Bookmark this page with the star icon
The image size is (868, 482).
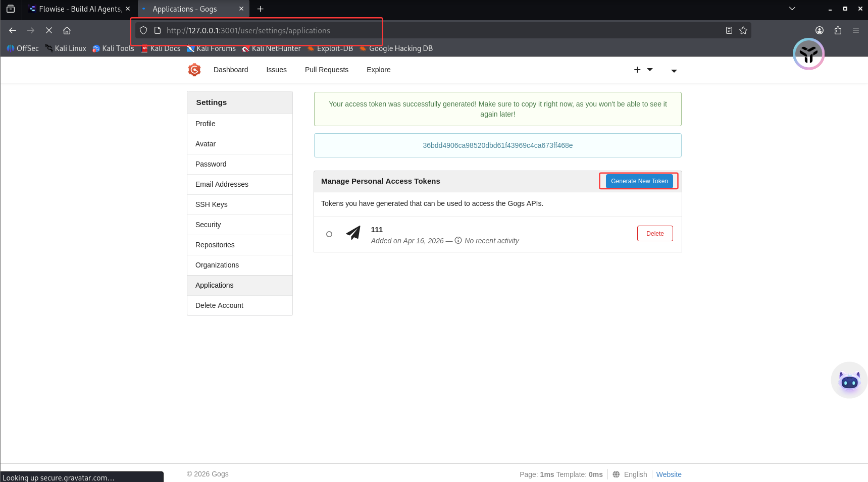tap(743, 30)
